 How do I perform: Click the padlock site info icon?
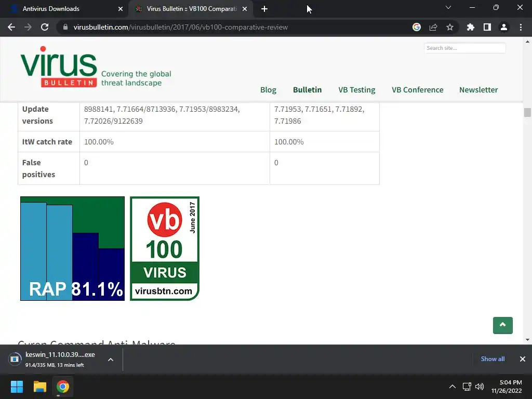tap(65, 27)
